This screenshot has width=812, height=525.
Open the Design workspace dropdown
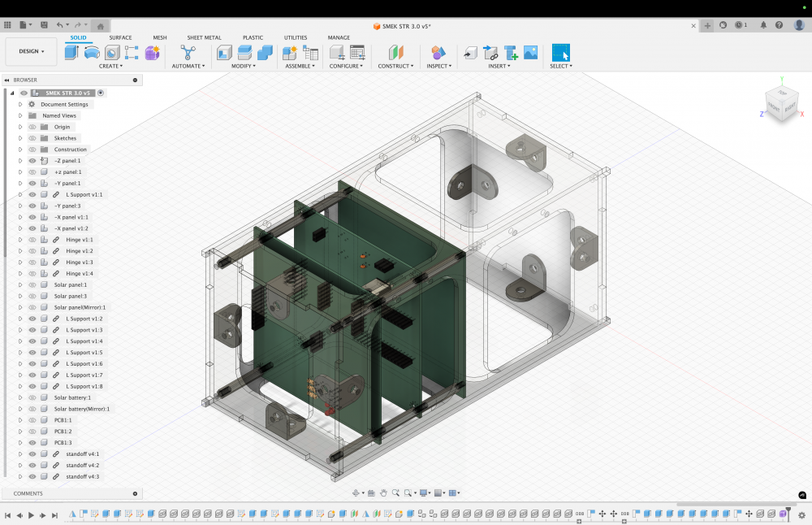tap(32, 51)
